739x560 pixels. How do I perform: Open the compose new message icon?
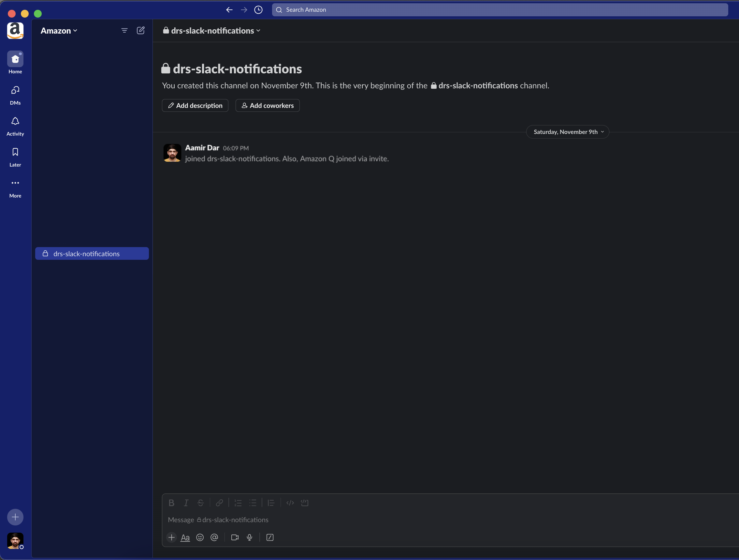coord(141,30)
